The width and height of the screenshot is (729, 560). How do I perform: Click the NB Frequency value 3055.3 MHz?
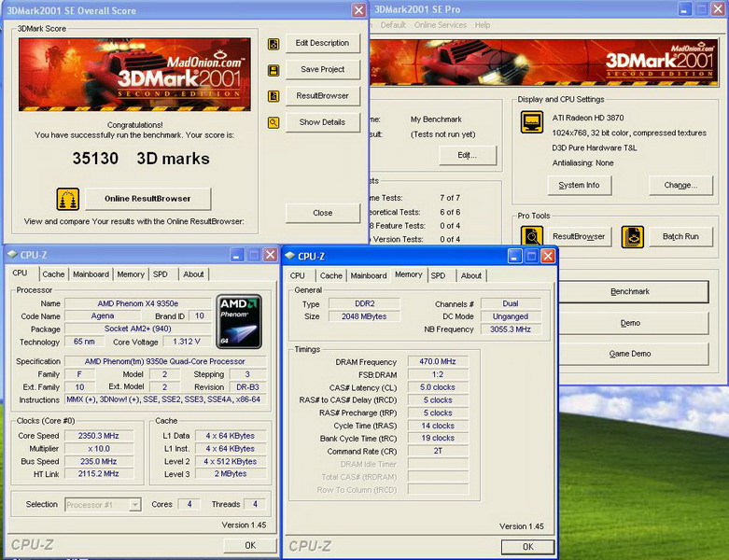(x=511, y=329)
